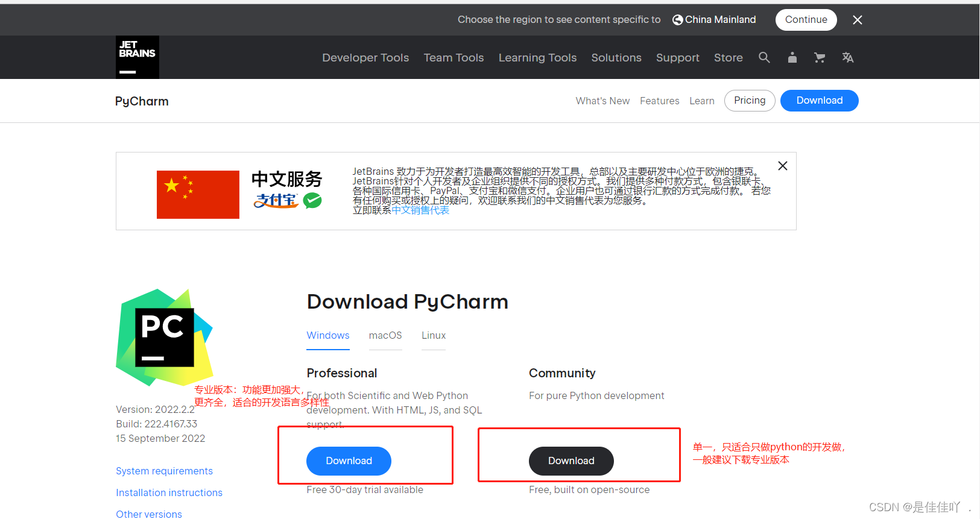Open the site search magnifier icon
Screen dimensions: 980x519
(764, 57)
